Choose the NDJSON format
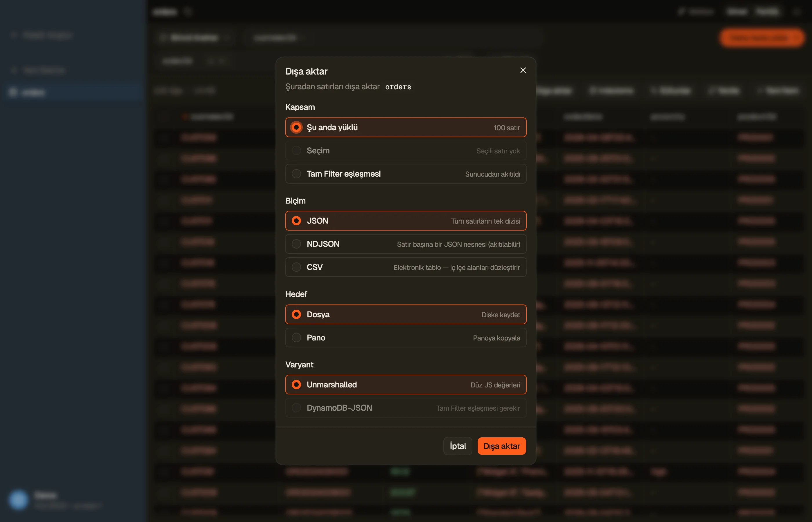 [x=406, y=244]
